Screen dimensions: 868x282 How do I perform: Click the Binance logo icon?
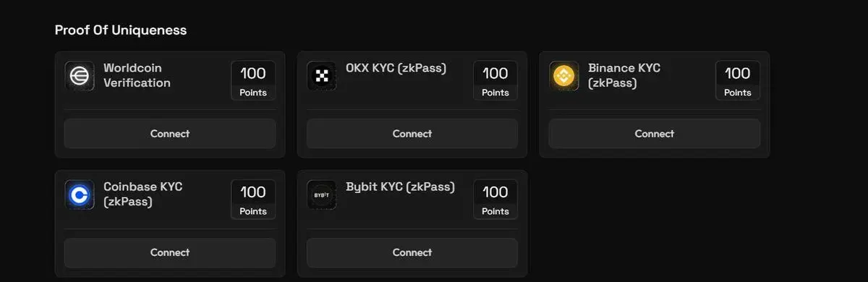tap(564, 76)
